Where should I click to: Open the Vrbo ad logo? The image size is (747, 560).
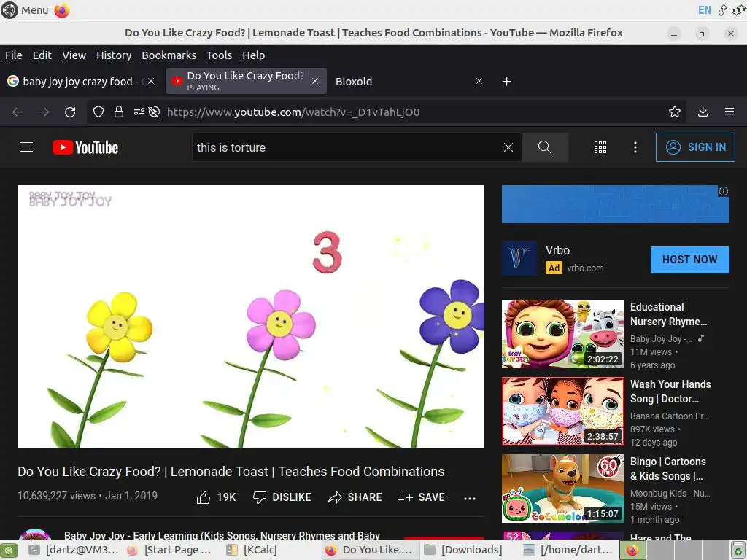click(519, 259)
